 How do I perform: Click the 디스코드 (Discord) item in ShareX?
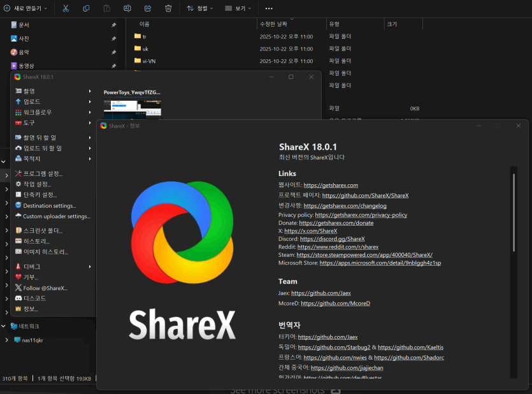click(31, 298)
